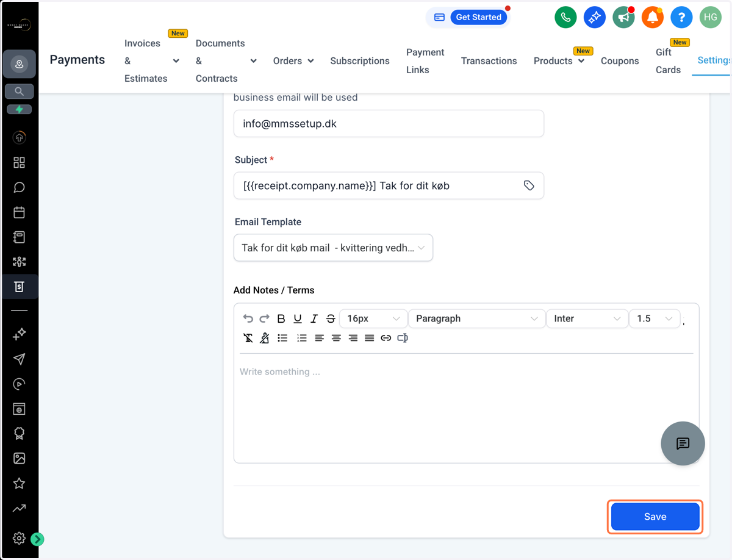Click the sidebar search button
732x560 pixels.
pyautogui.click(x=19, y=92)
